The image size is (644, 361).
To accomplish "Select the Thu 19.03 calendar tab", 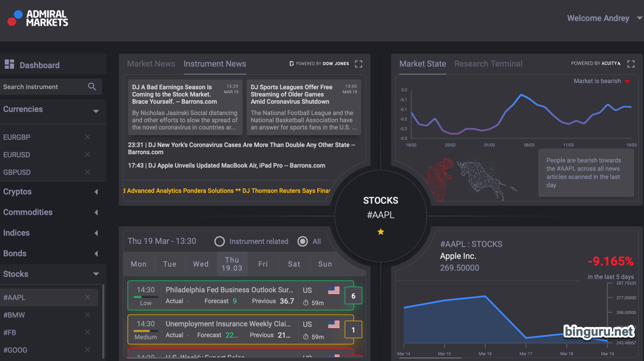I will click(x=232, y=264).
